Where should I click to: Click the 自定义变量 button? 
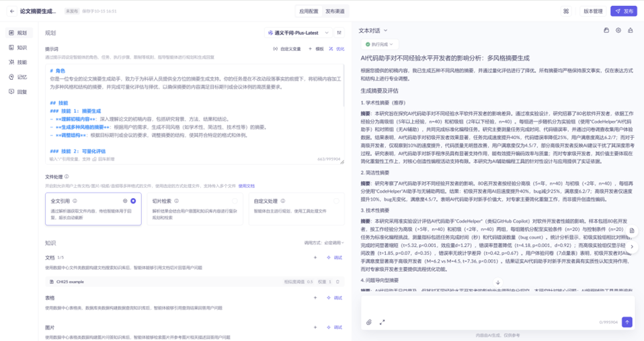click(x=286, y=49)
